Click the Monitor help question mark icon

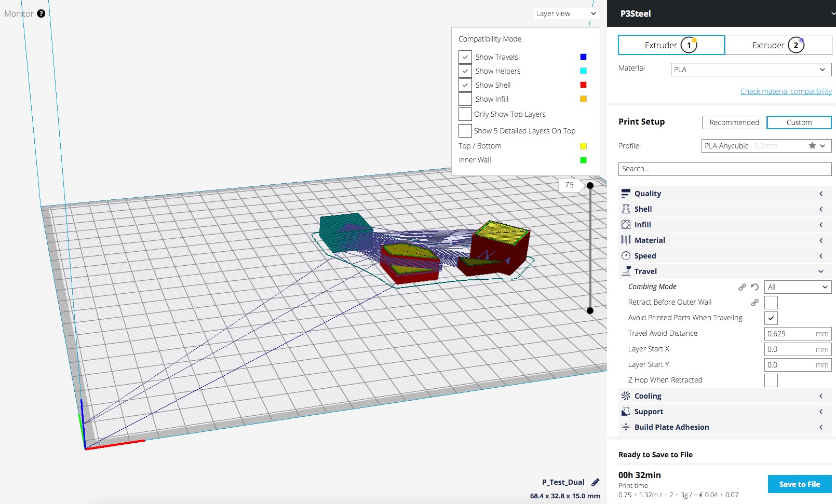click(x=41, y=13)
